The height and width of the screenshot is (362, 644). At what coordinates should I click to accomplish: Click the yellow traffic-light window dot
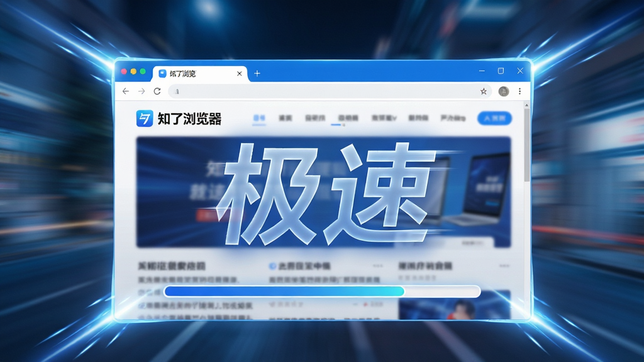point(133,72)
